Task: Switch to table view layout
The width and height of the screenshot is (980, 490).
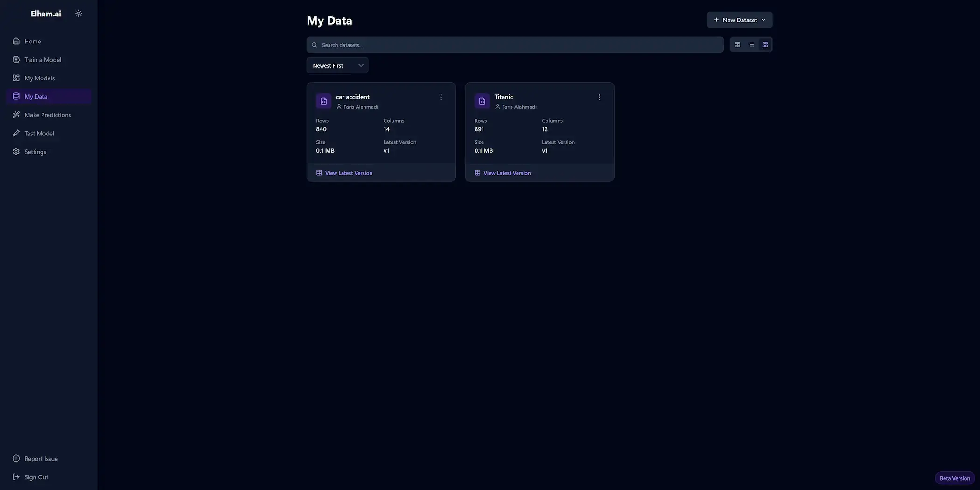Action: 737,45
